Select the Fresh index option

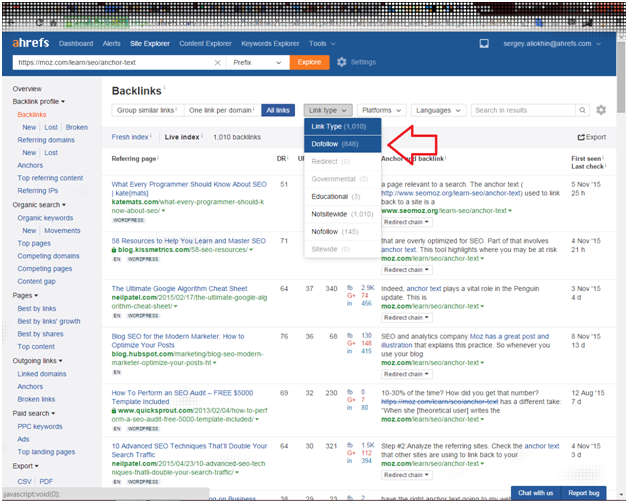[130, 137]
